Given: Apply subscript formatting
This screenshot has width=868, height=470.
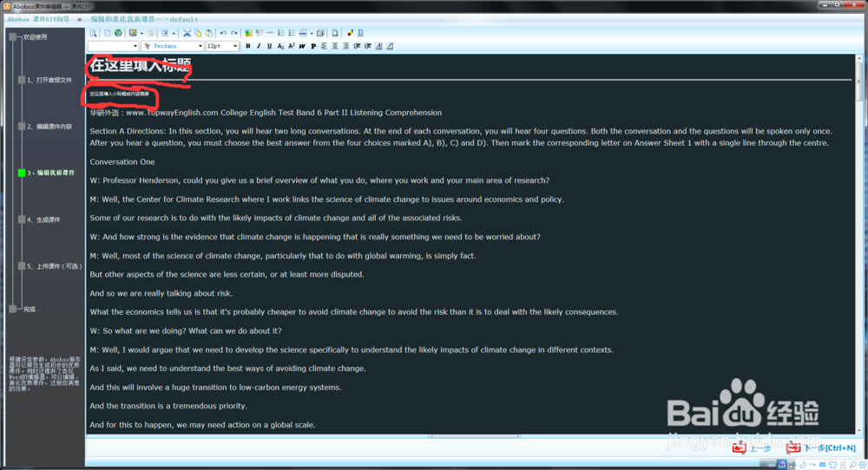Looking at the screenshot, I should [x=280, y=47].
